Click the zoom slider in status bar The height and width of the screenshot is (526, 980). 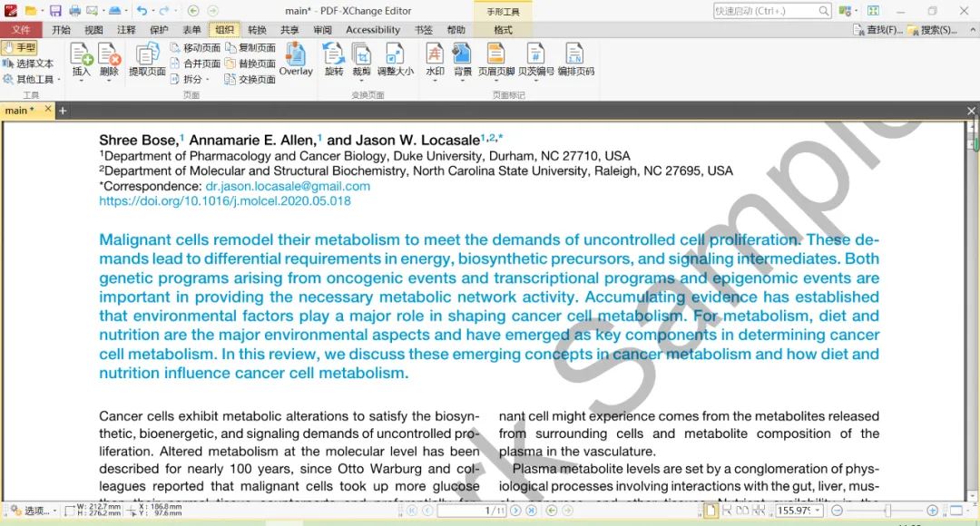[x=887, y=511]
